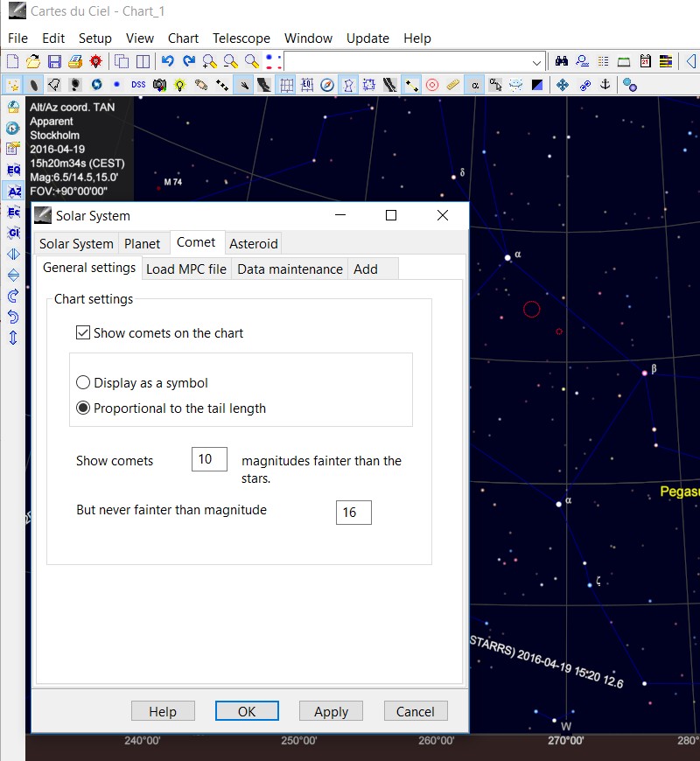Select 'Proportional to the tail length' option
This screenshot has height=761, width=700.
[x=83, y=408]
